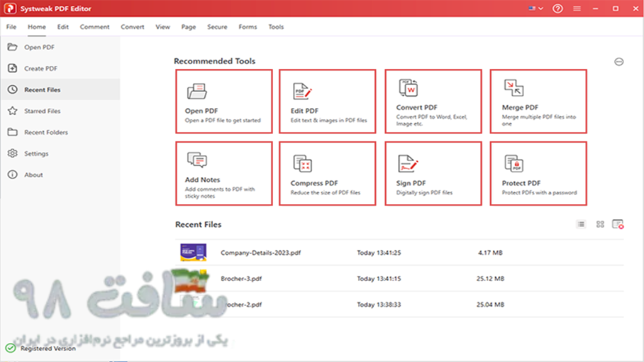The height and width of the screenshot is (362, 644).
Task: Clear the recent files list icon
Action: coord(618,224)
